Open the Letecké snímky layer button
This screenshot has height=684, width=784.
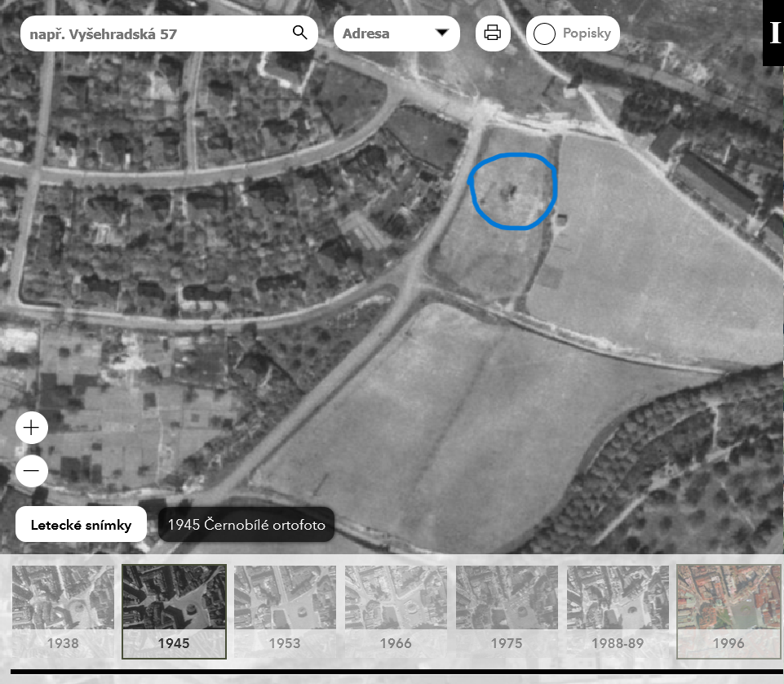click(x=81, y=525)
